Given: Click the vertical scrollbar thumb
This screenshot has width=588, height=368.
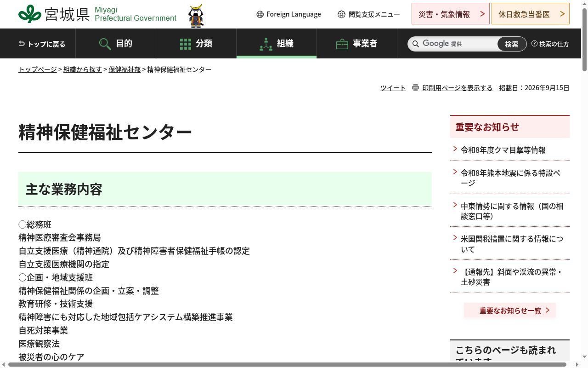Looking at the screenshot, I should (584, 39).
